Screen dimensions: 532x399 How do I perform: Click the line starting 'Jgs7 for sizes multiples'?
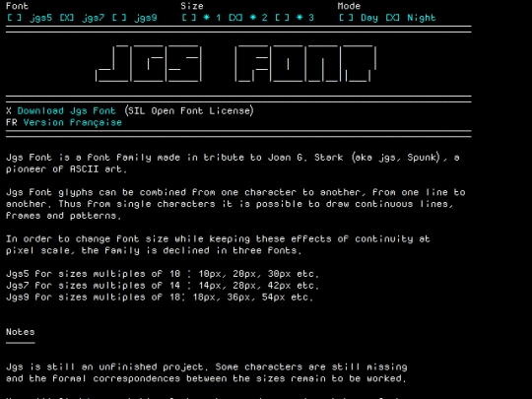point(163,286)
